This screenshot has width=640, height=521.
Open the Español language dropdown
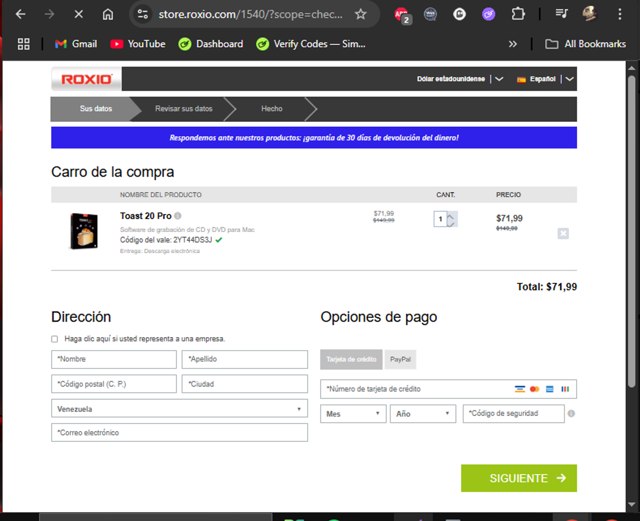(545, 79)
